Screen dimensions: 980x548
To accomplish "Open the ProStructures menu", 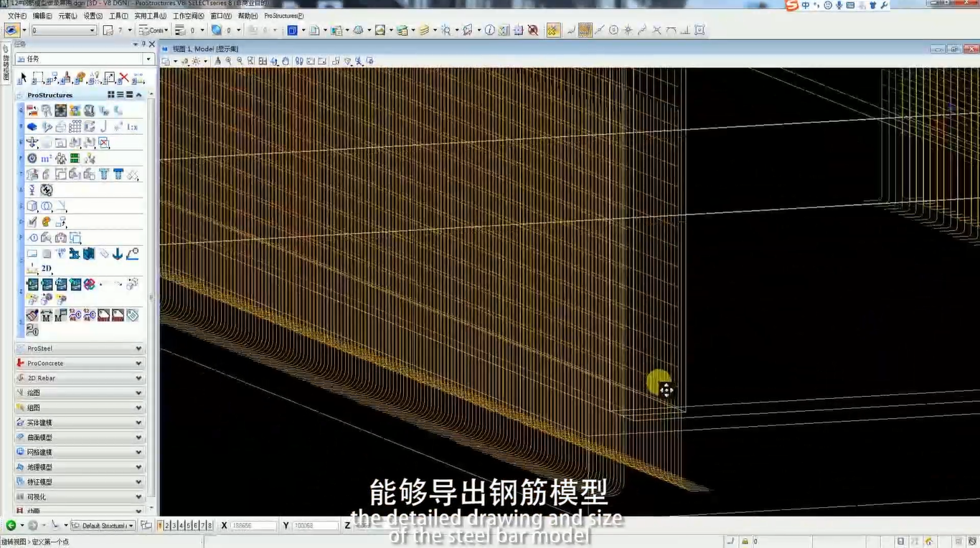I will 284,16.
